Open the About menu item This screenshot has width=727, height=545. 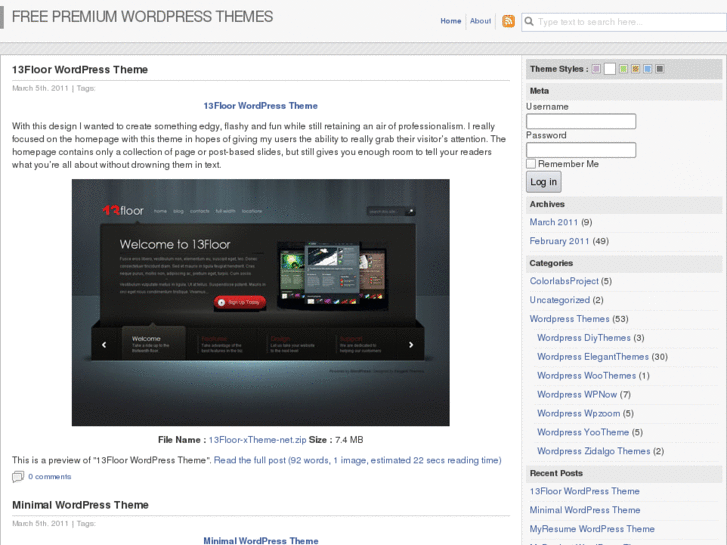pos(480,21)
